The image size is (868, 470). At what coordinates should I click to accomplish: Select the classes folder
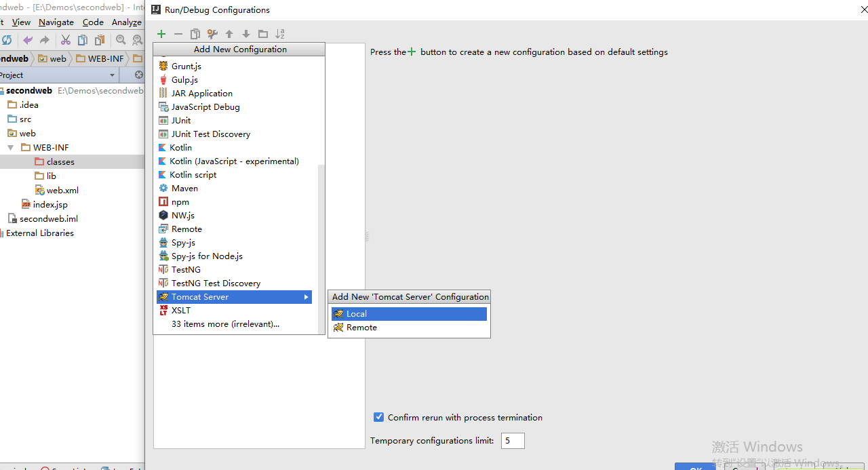54,161
